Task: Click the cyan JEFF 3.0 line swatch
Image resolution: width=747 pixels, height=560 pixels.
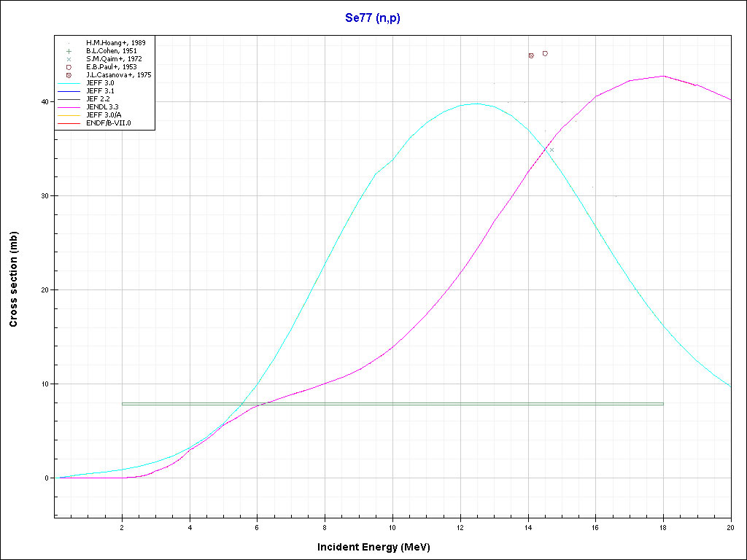Action: tap(68, 83)
